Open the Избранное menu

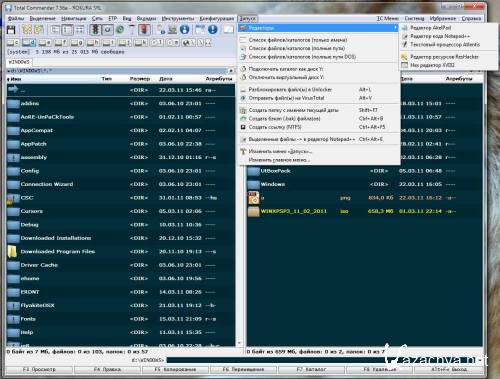(x=443, y=18)
